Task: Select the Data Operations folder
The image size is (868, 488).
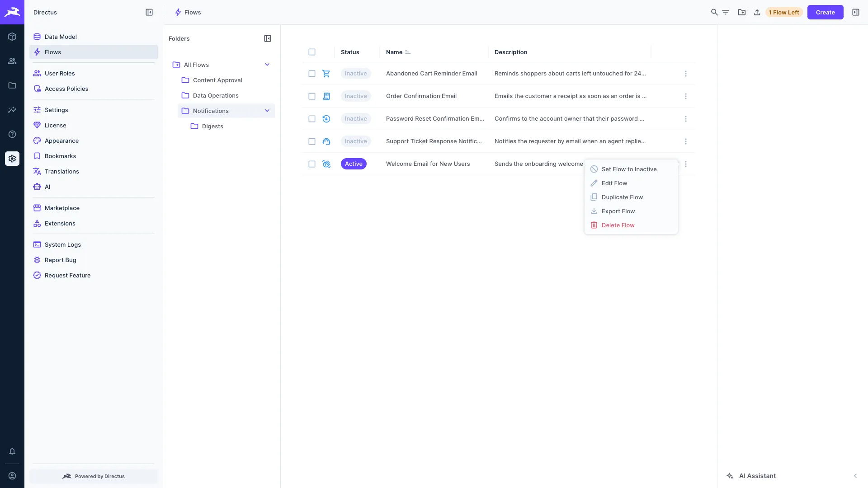Action: point(226,95)
